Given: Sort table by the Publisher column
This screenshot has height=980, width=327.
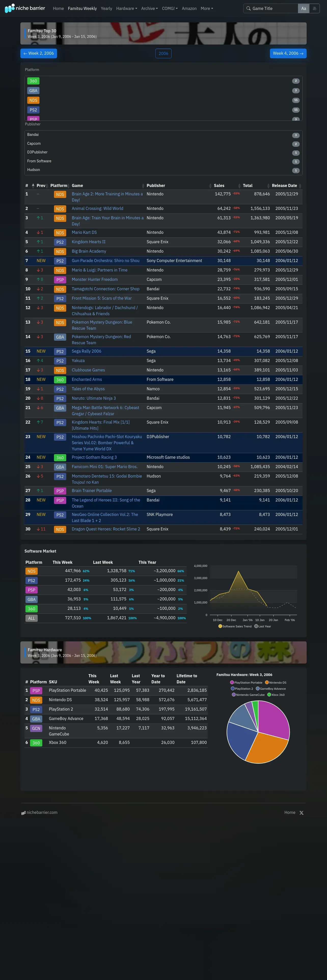Looking at the screenshot, I should tap(179, 186).
